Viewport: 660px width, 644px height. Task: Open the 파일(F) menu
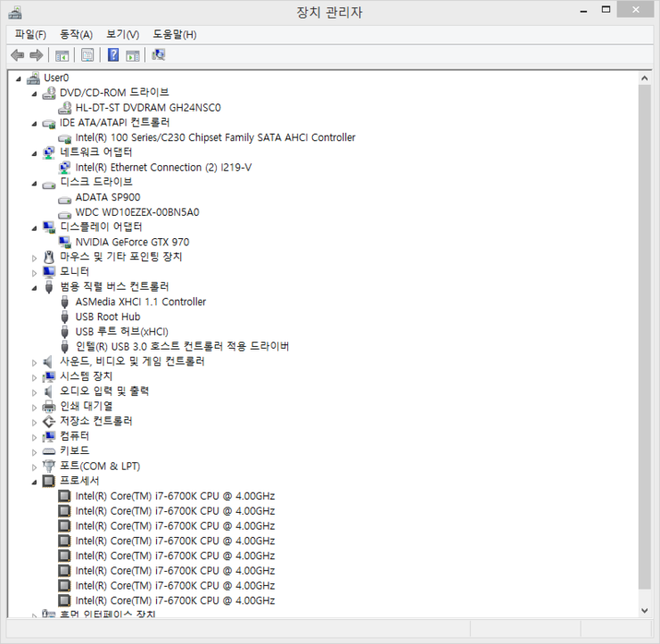click(30, 35)
